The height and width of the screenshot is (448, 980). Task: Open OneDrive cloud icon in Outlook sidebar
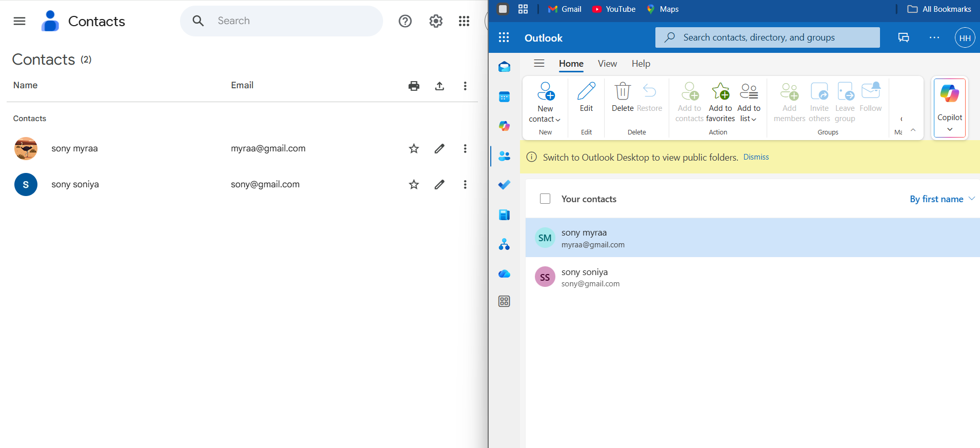point(504,274)
